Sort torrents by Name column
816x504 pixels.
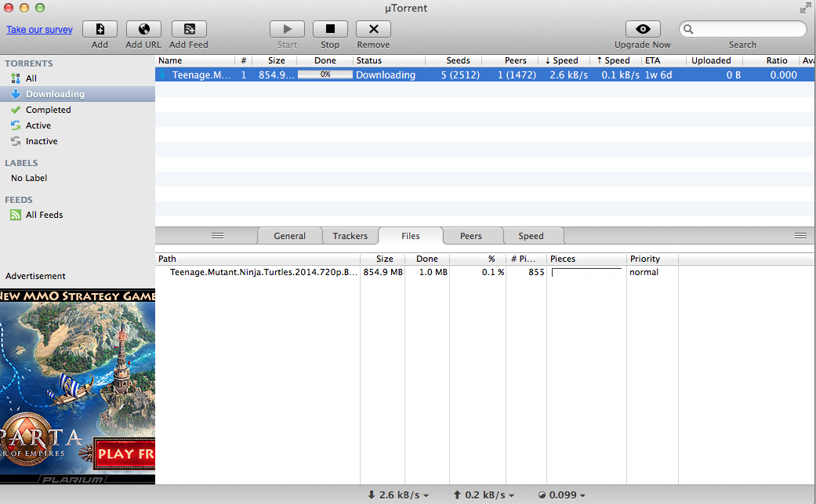(x=194, y=60)
